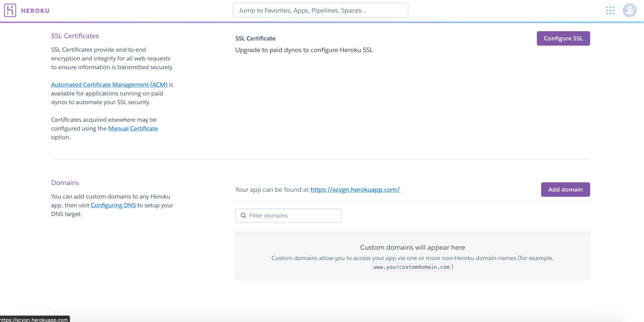
Task: Begin adding a custom domain
Action: coord(565,189)
